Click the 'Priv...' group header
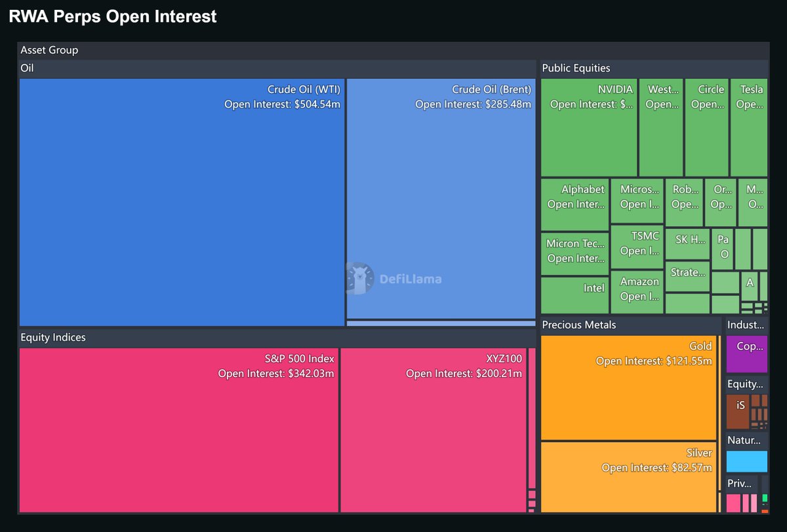 click(x=741, y=484)
